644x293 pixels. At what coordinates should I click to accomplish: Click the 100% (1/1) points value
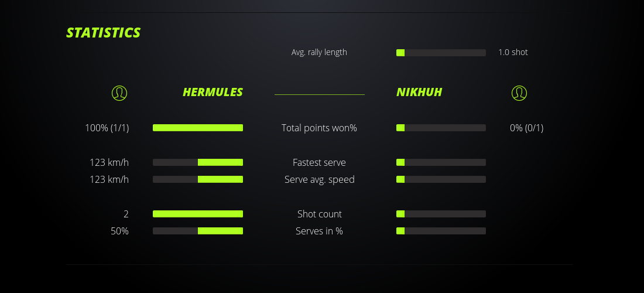pos(107,128)
